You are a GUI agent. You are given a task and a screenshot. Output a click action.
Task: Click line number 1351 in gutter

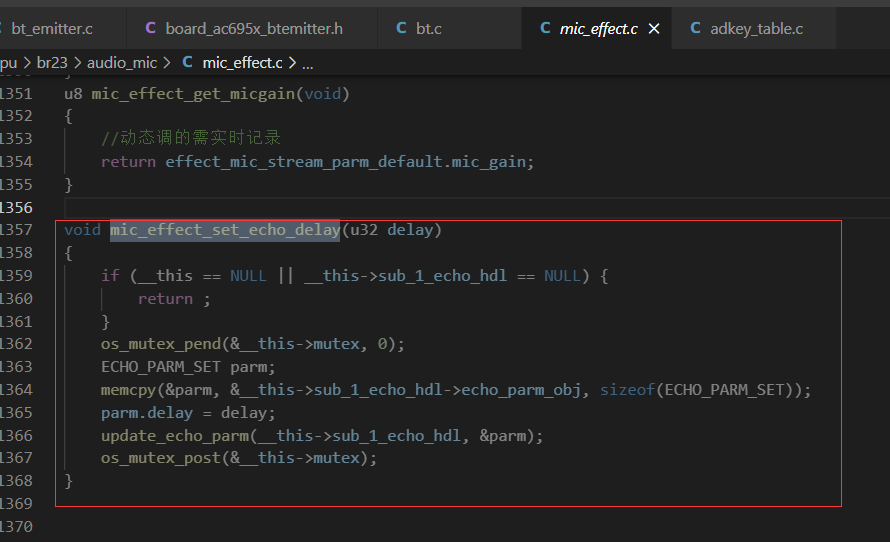[16, 94]
